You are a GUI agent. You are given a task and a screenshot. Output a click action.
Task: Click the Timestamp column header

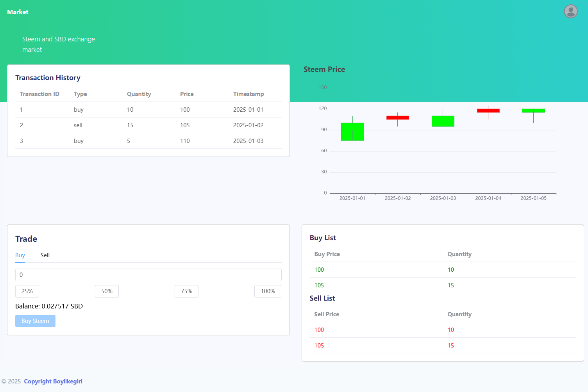[248, 94]
